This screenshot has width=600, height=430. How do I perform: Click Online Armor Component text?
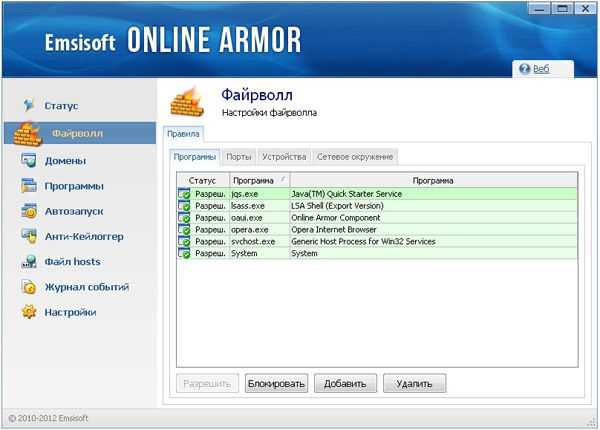pyautogui.click(x=336, y=218)
